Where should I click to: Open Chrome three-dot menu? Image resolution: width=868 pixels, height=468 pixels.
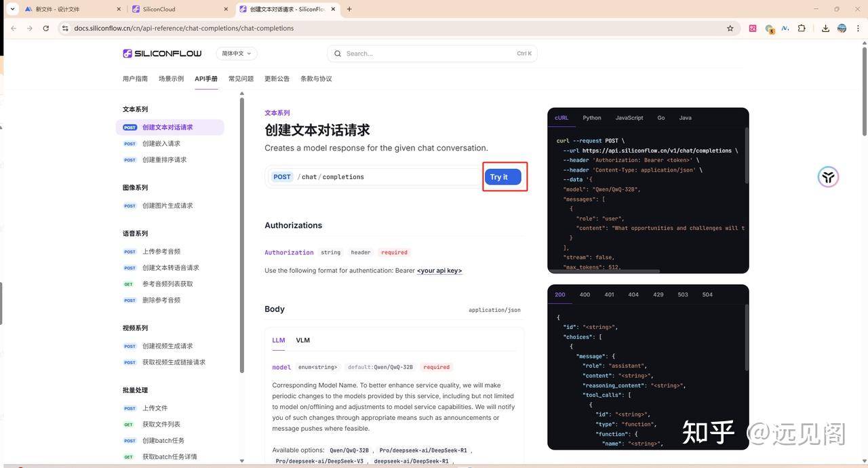click(x=858, y=28)
